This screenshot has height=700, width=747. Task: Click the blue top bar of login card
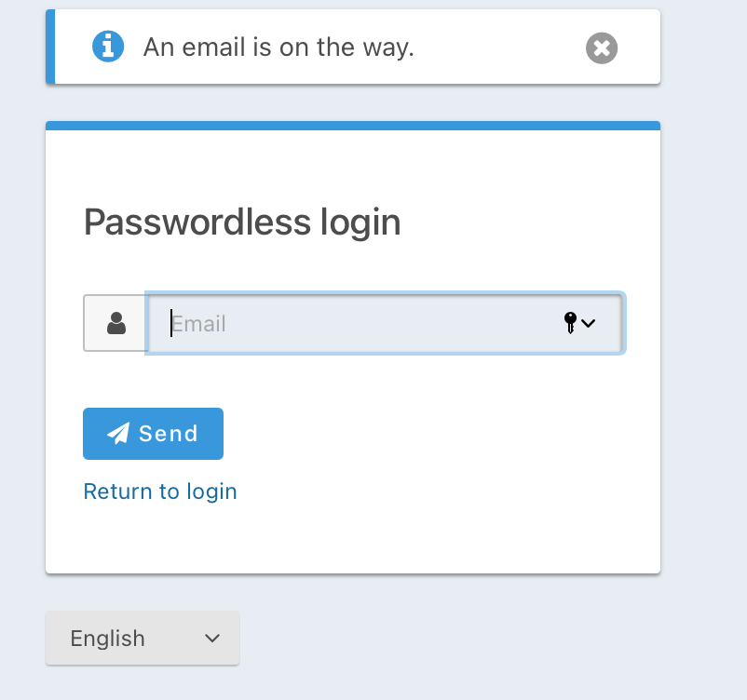click(x=353, y=126)
